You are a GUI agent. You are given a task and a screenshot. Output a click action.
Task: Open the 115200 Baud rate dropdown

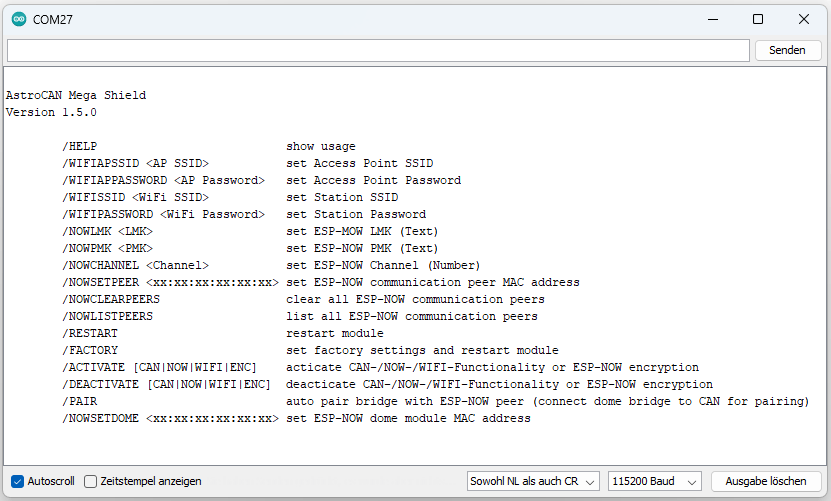pyautogui.click(x=655, y=481)
